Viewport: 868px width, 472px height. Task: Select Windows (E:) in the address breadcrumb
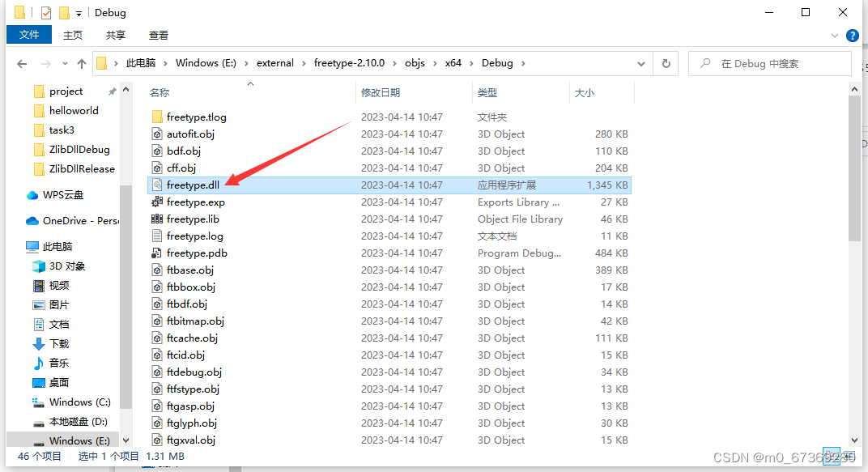206,63
